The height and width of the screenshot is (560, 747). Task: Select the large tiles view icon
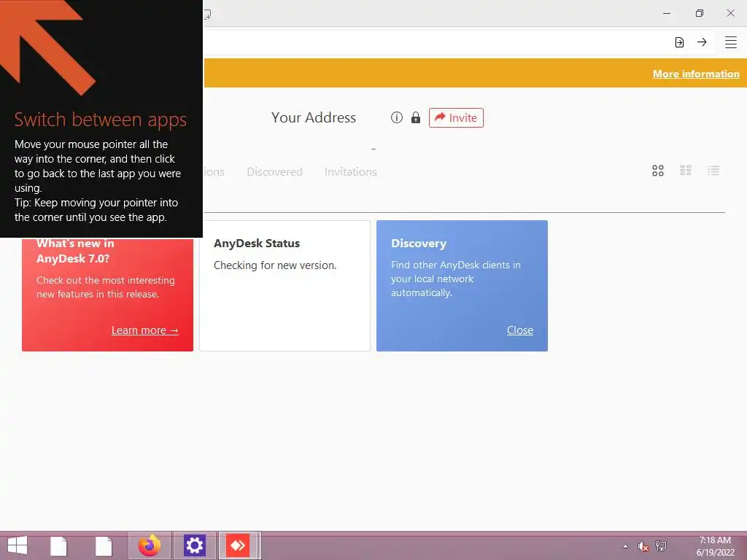point(657,171)
